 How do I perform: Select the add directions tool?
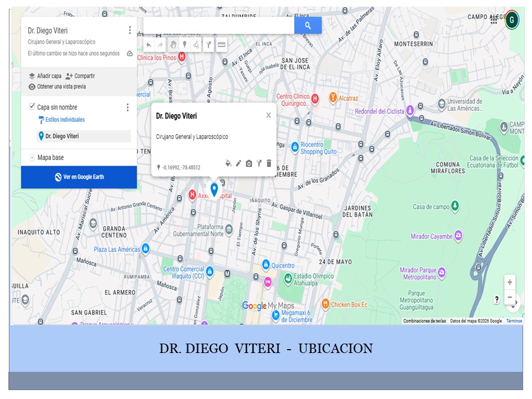pos(209,45)
